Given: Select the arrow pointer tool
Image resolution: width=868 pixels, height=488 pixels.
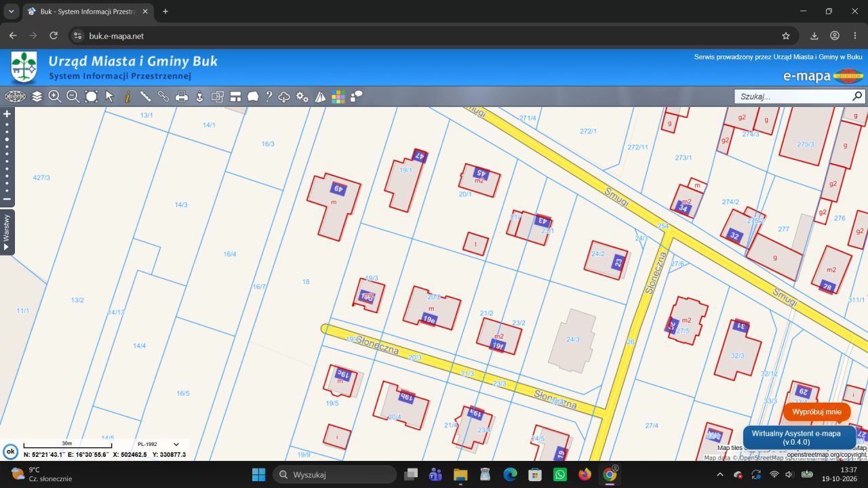Looking at the screenshot, I should pyautogui.click(x=110, y=96).
